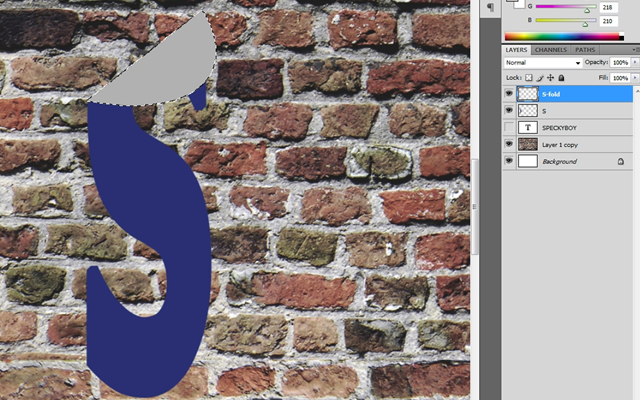Pick a color from the spectrum bar
The width and height of the screenshot is (640, 400).
pos(562,36)
